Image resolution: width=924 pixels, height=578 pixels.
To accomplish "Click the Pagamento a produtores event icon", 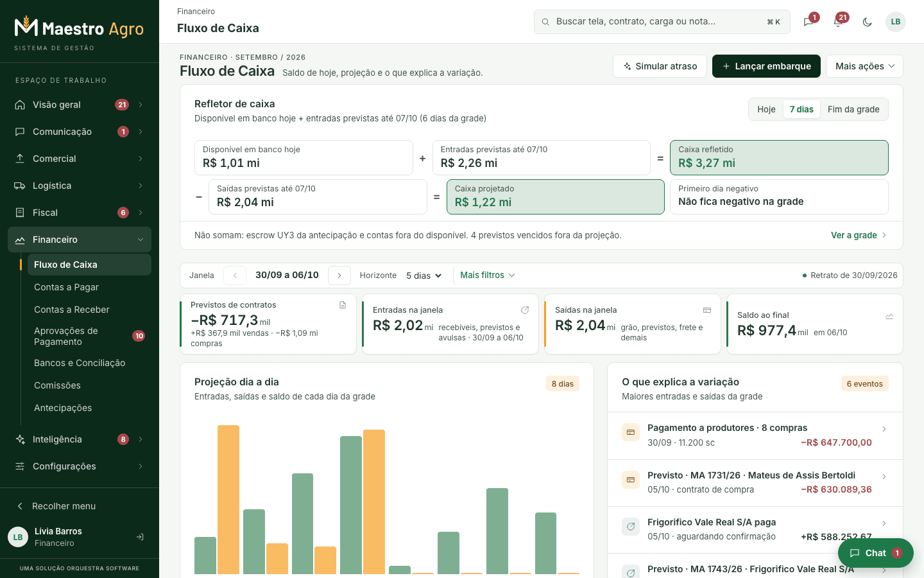I will click(631, 432).
